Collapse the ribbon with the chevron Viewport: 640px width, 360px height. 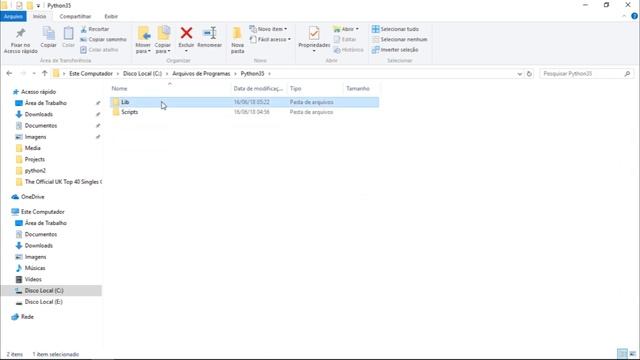624,16
